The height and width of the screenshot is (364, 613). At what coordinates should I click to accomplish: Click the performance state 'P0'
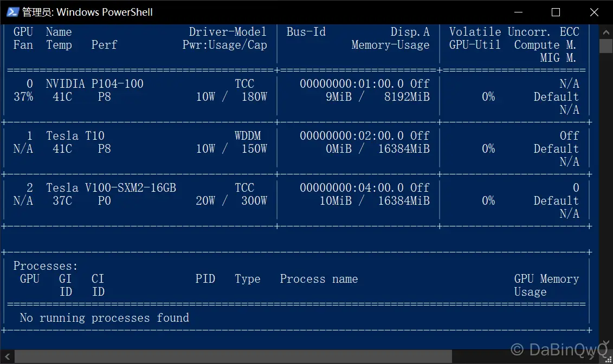105,200
